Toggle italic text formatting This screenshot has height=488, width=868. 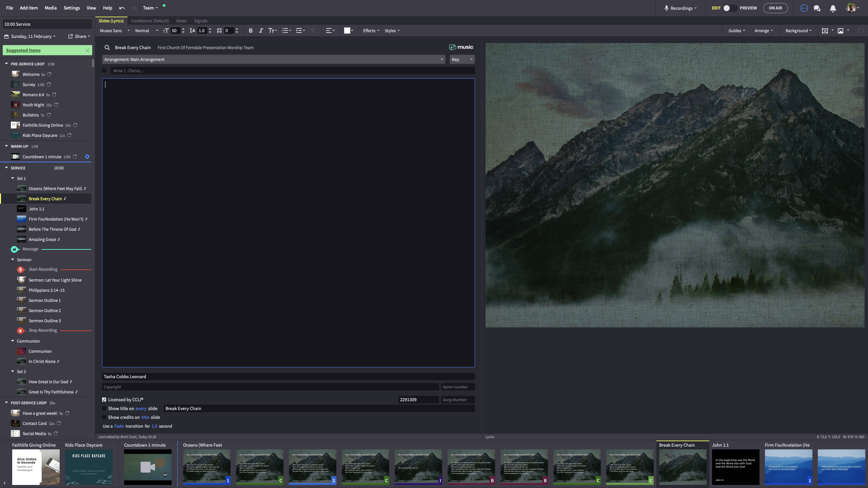tap(261, 30)
